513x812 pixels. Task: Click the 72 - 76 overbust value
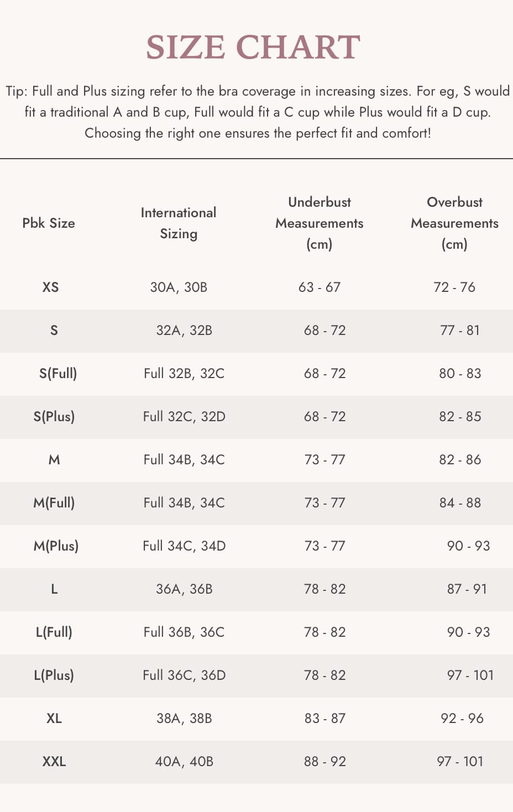coord(454,287)
